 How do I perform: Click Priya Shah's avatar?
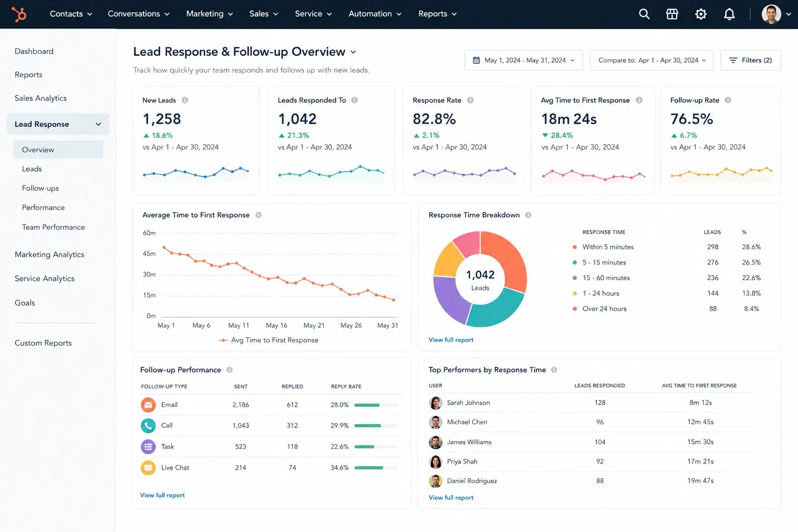click(x=435, y=461)
